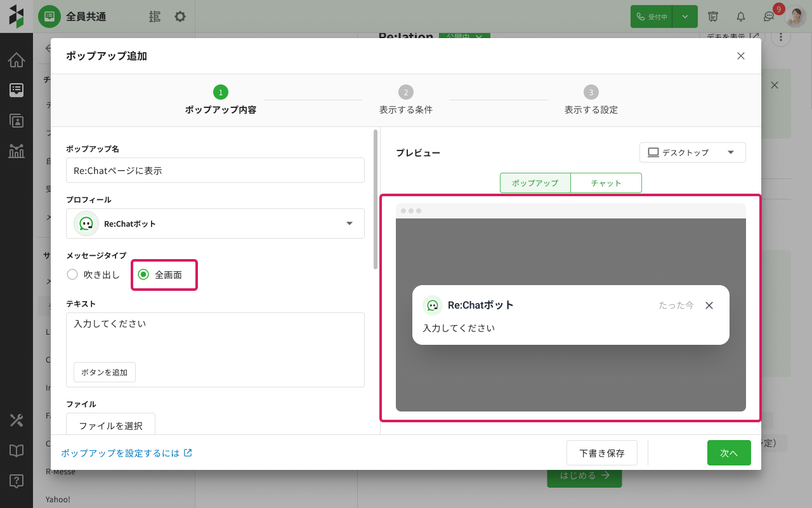Image resolution: width=812 pixels, height=508 pixels.
Task: Open the manual book icon in sidebar
Action: (x=16, y=451)
